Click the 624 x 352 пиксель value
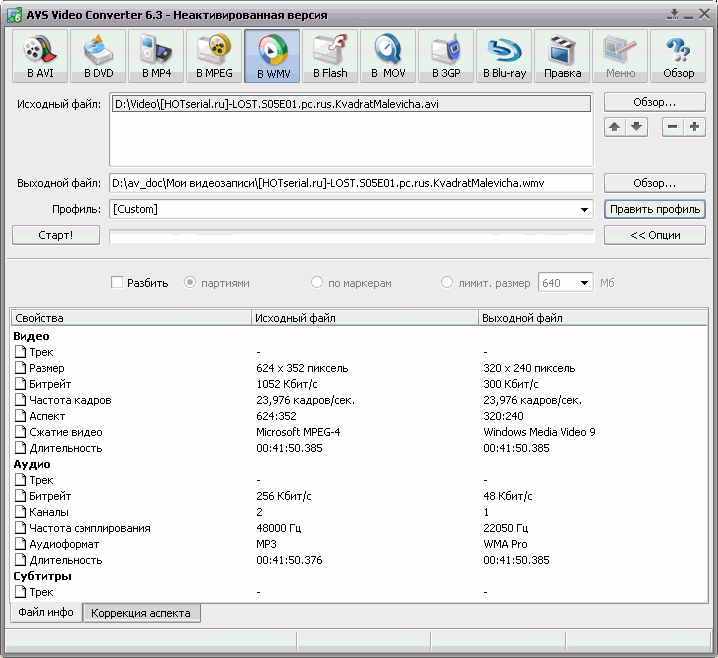This screenshot has width=718, height=658. [x=302, y=368]
